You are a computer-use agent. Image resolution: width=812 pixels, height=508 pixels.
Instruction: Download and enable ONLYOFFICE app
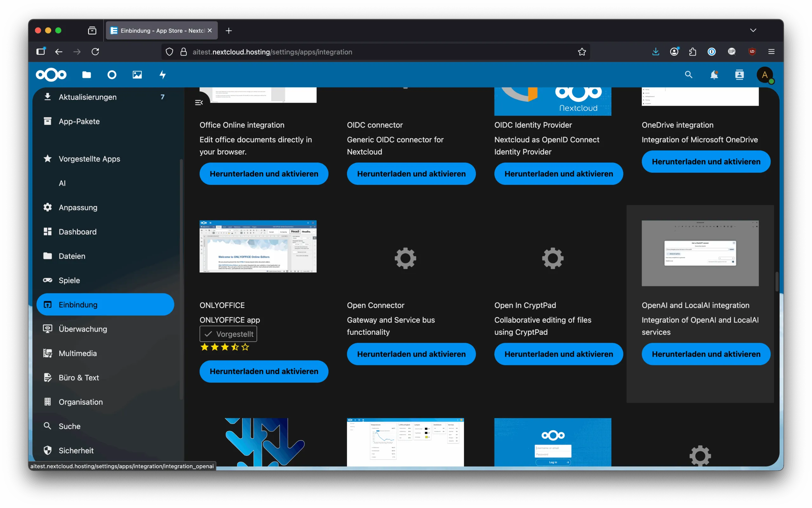(264, 371)
